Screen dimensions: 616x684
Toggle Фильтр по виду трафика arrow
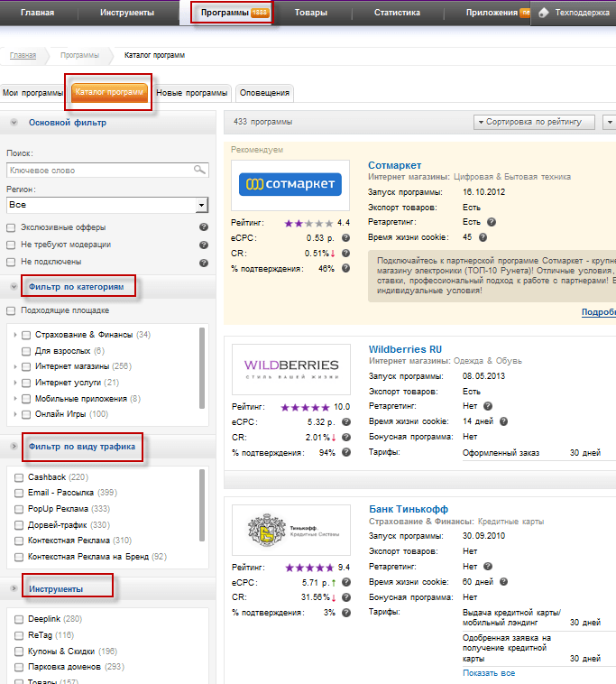(x=14, y=447)
